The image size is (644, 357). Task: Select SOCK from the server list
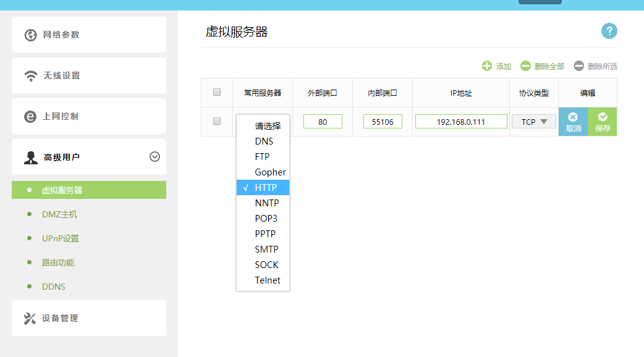click(x=263, y=265)
